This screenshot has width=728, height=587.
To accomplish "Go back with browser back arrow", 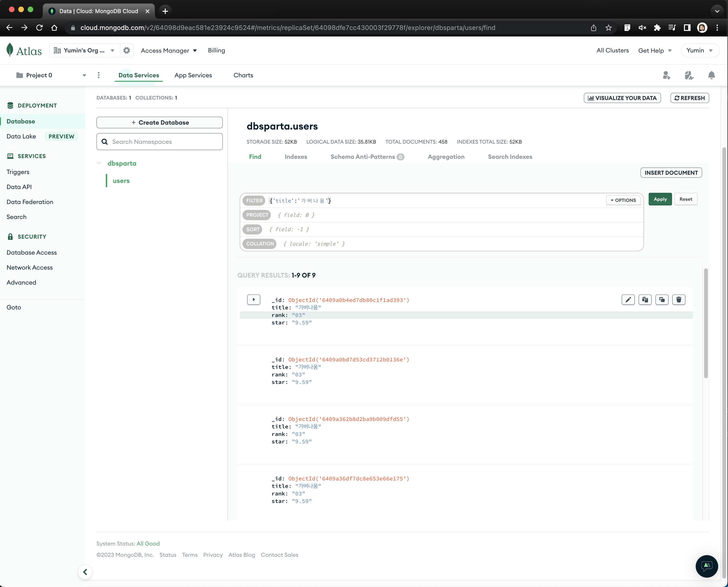I will [x=9, y=28].
